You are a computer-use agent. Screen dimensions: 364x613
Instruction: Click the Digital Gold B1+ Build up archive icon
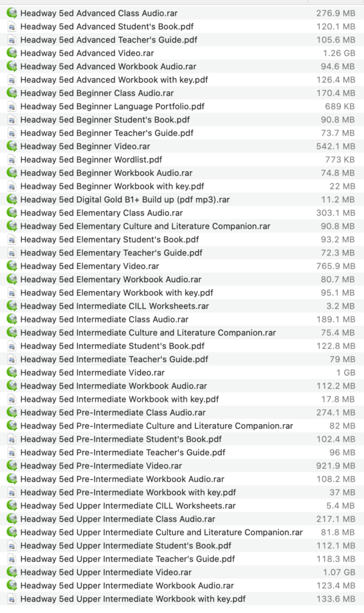coord(12,200)
